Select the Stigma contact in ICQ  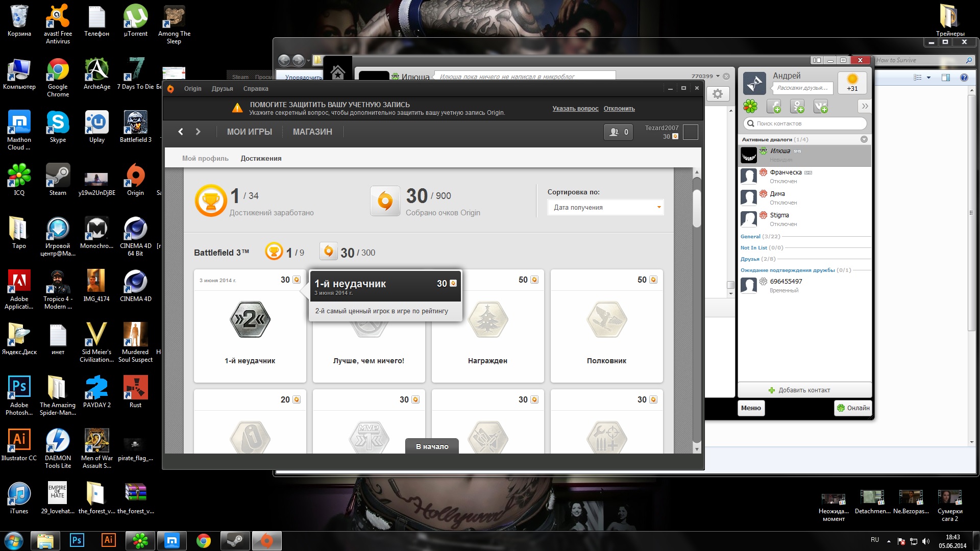(804, 219)
